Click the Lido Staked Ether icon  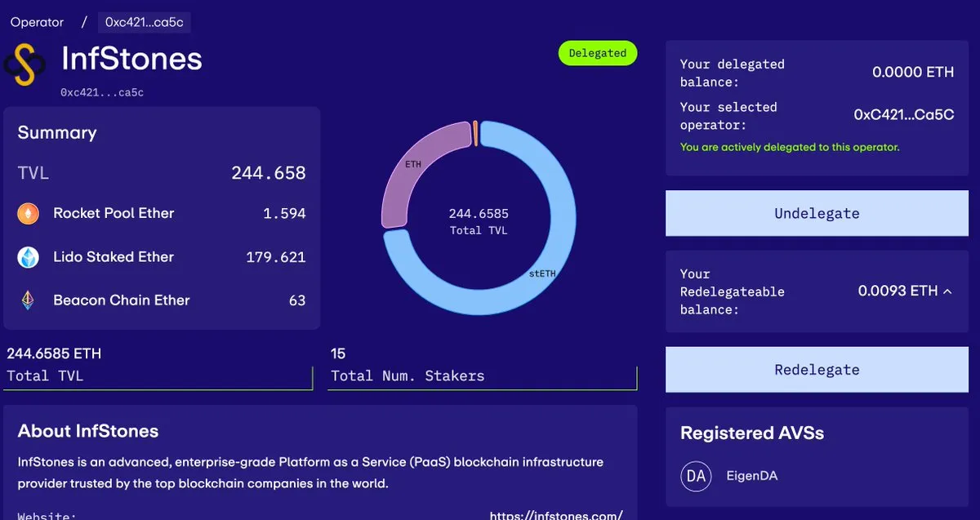pos(29,257)
